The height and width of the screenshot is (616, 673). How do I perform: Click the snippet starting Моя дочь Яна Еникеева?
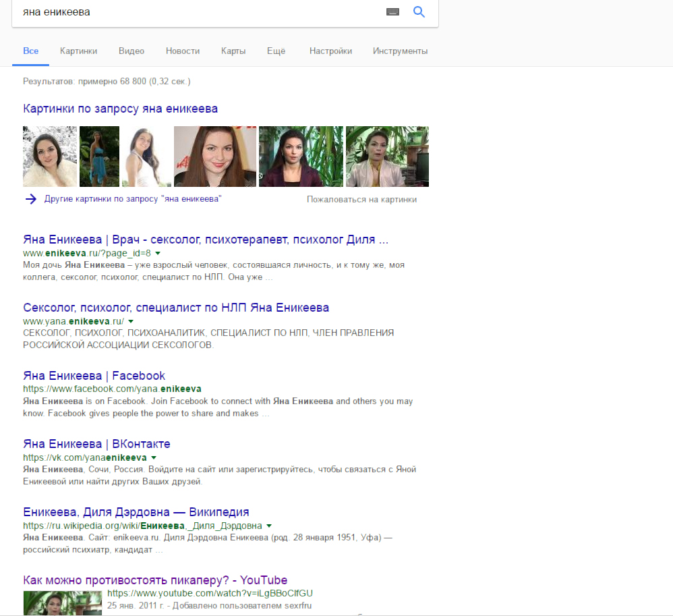click(214, 271)
